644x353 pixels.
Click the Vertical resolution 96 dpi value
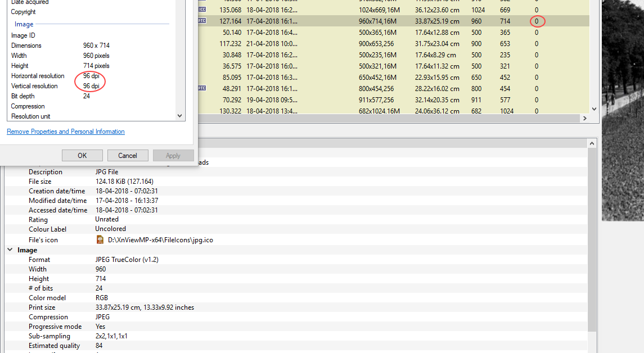[x=91, y=86]
